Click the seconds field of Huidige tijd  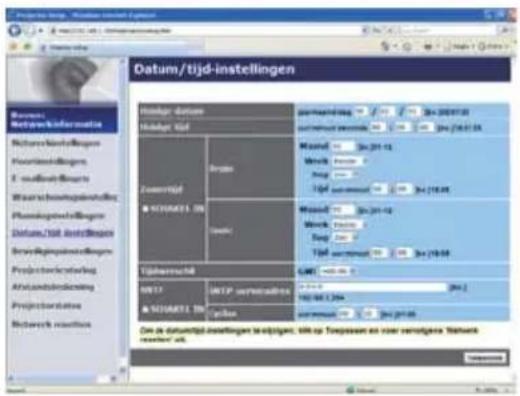426,127
